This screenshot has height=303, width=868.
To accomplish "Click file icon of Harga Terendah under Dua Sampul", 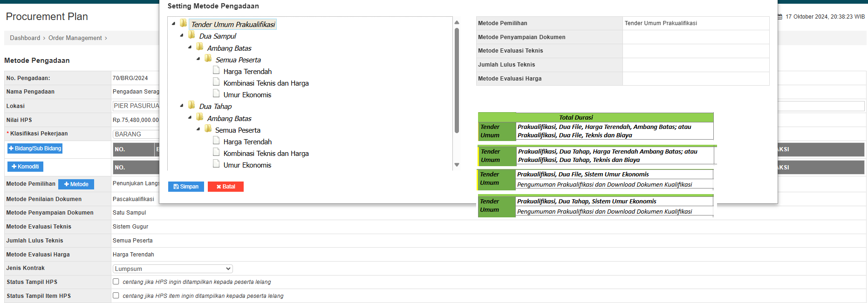I will [x=216, y=70].
